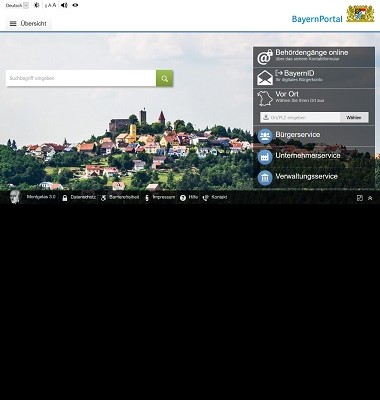The height and width of the screenshot is (400, 380).
Task: Click the Montgelas portrait thumbnail
Action: click(15, 197)
